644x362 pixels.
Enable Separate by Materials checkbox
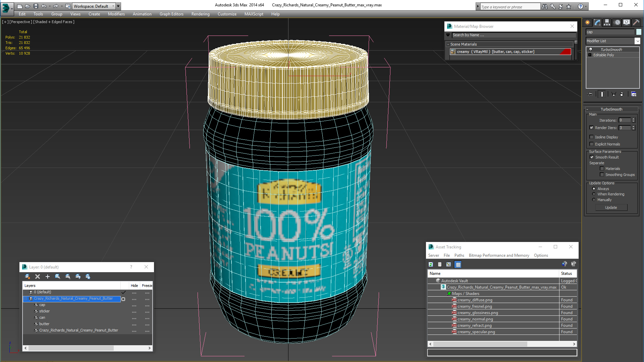click(x=602, y=169)
